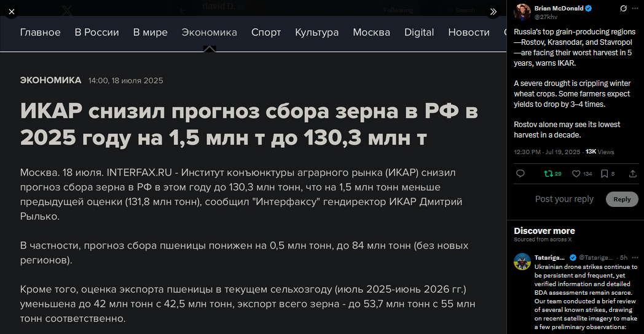Click the ЭКОНОМИКА section label above the headline

[x=50, y=80]
